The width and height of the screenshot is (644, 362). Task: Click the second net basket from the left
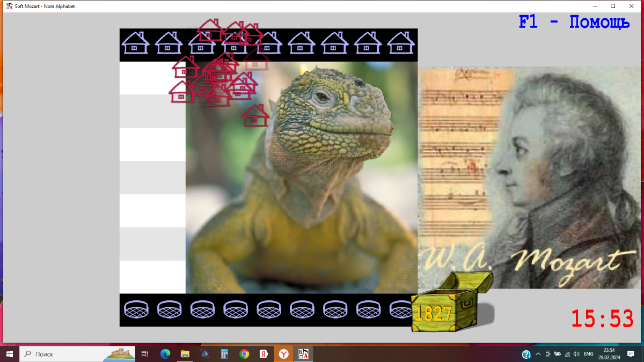click(170, 309)
